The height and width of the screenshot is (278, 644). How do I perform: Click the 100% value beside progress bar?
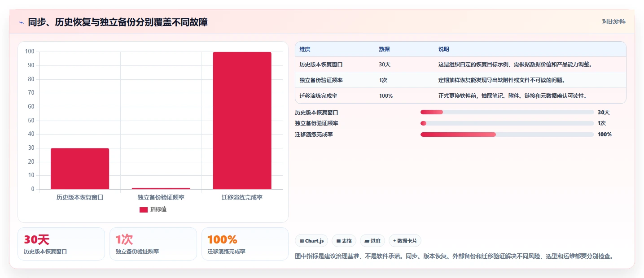[x=605, y=135]
